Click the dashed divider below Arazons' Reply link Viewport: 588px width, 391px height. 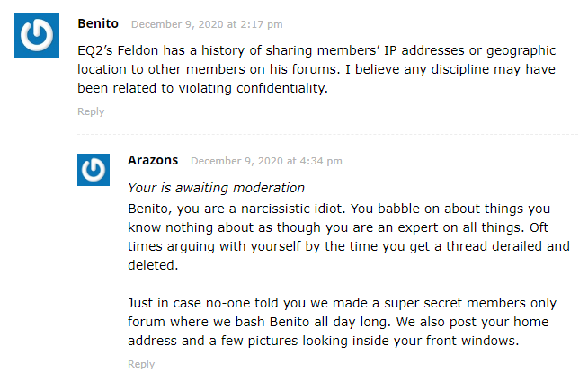pos(297,387)
